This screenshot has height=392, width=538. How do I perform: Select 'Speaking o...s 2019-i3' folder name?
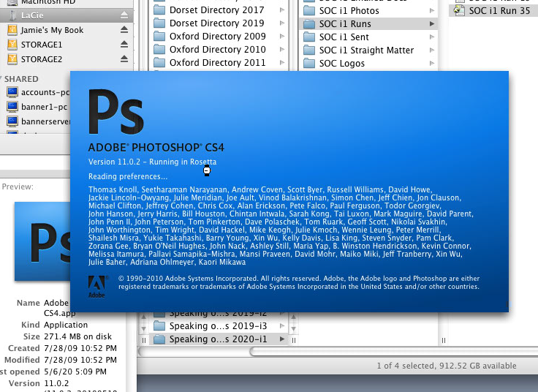coord(218,325)
